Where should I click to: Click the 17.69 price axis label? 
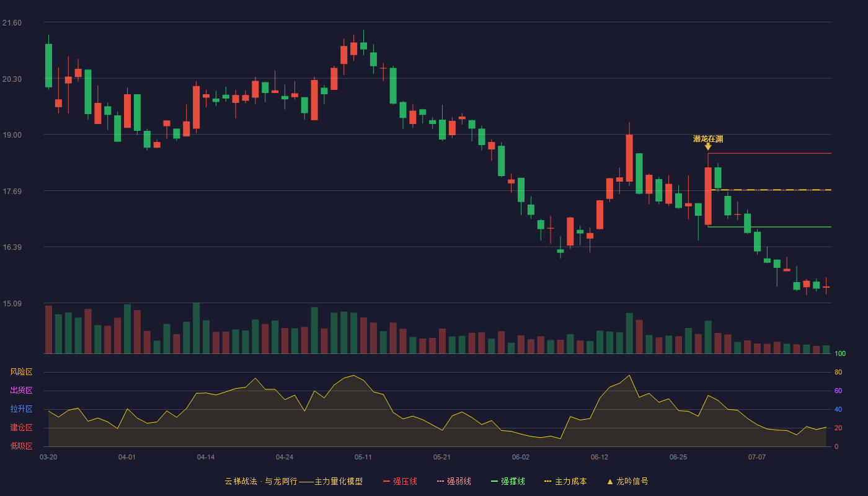(x=12, y=192)
